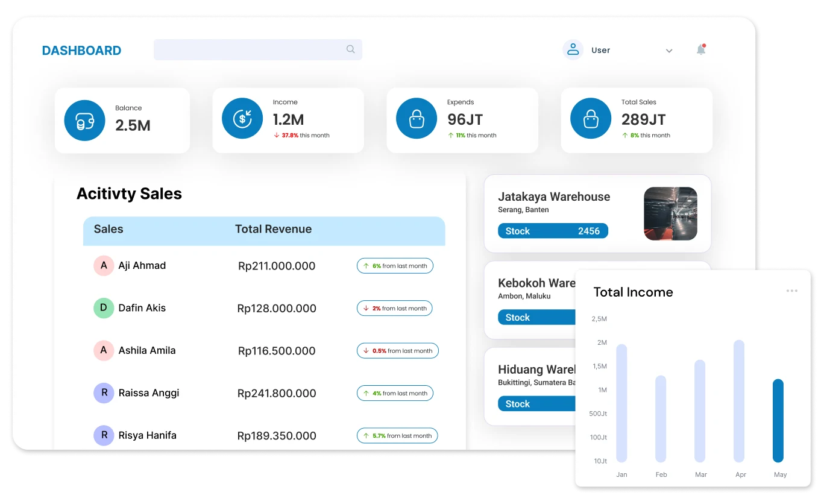Image resolution: width=824 pixels, height=504 pixels.
Task: Open Total Income three-dot menu
Action: tap(791, 291)
